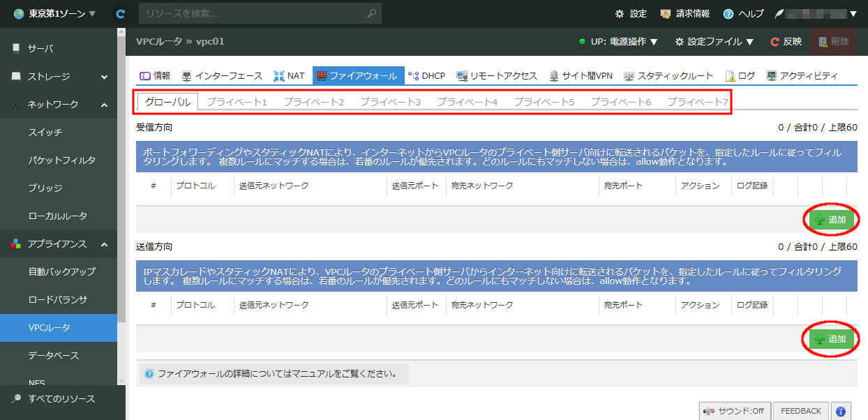Click the 反映 refresh icon

click(774, 41)
